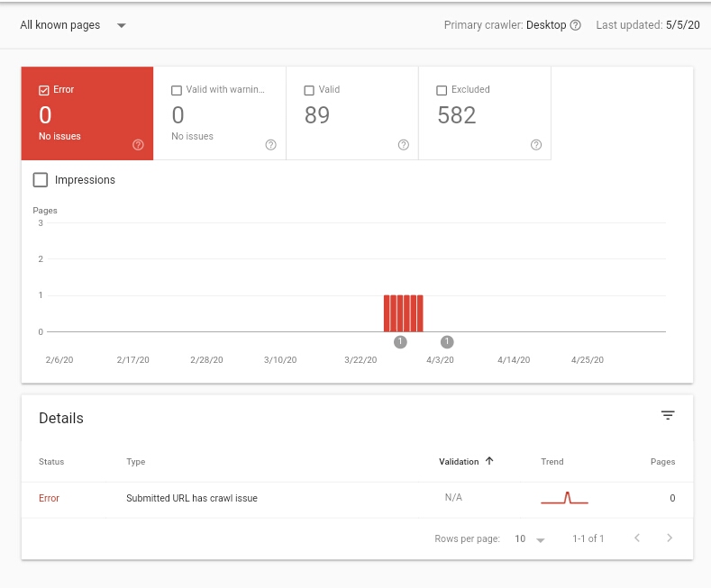Go to next page of details rows
This screenshot has width=711, height=588.
[x=670, y=538]
